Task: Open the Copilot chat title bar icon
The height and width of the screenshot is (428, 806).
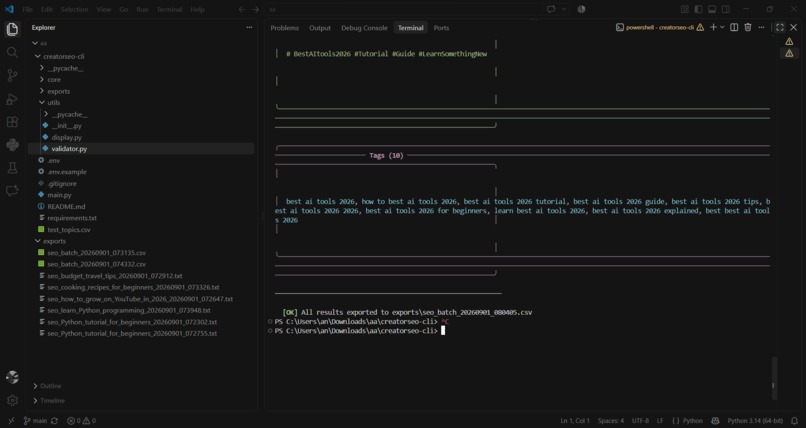Action: [x=551, y=9]
